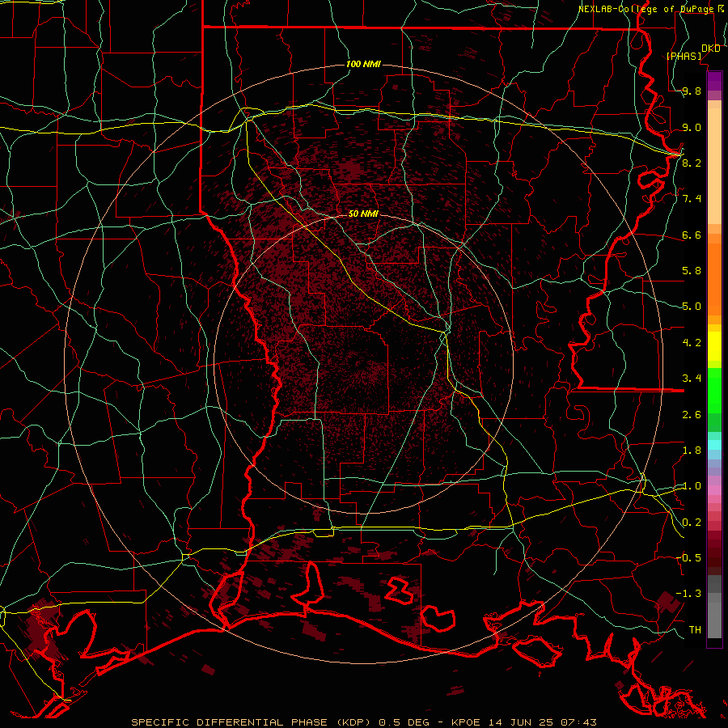Click the 5.8 value on the color scale
728x728 pixels.
pyautogui.click(x=692, y=270)
